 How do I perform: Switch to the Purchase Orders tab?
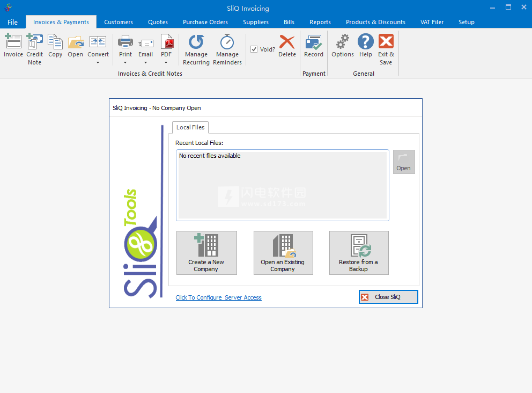(205, 22)
